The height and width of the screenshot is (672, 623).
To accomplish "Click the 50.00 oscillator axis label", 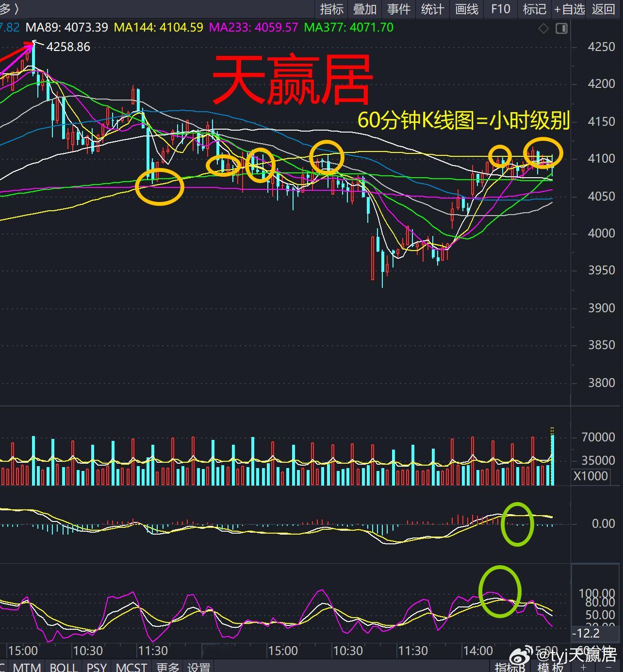I will pos(600,615).
